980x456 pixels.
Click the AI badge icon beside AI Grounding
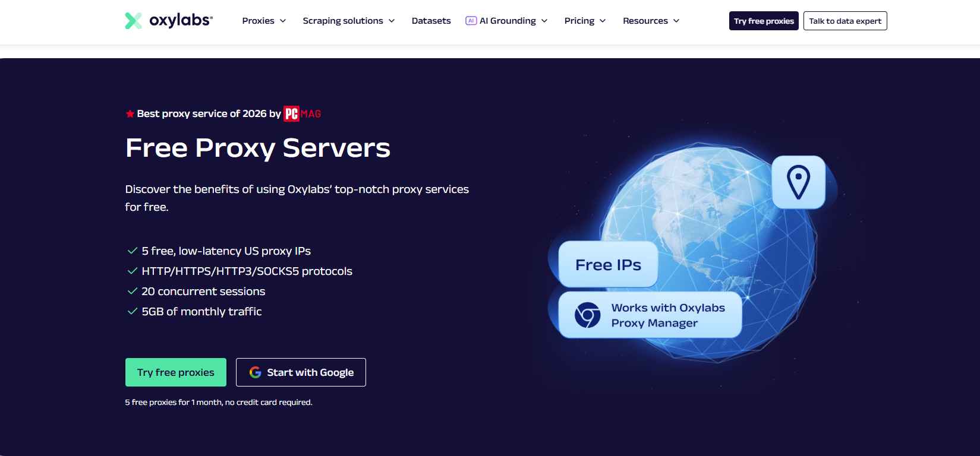(471, 21)
